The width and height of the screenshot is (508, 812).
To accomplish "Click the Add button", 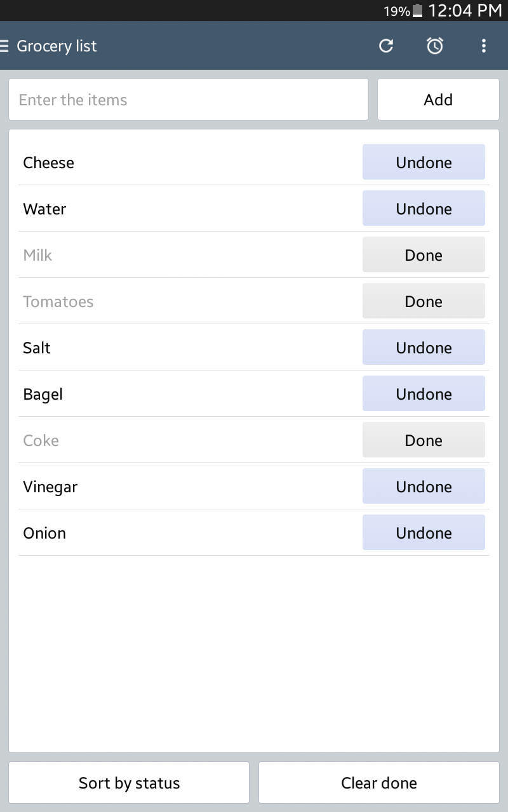I will click(x=438, y=100).
